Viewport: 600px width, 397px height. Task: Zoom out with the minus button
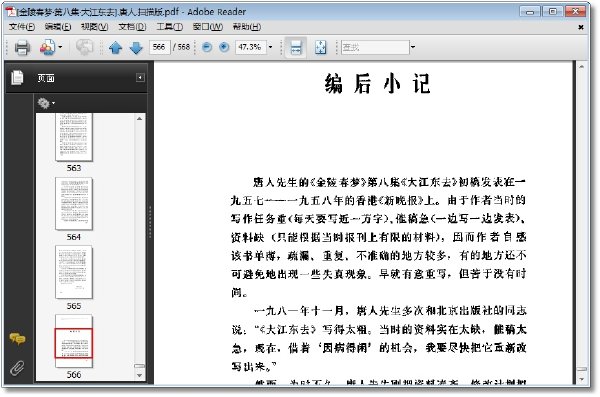[x=207, y=47]
